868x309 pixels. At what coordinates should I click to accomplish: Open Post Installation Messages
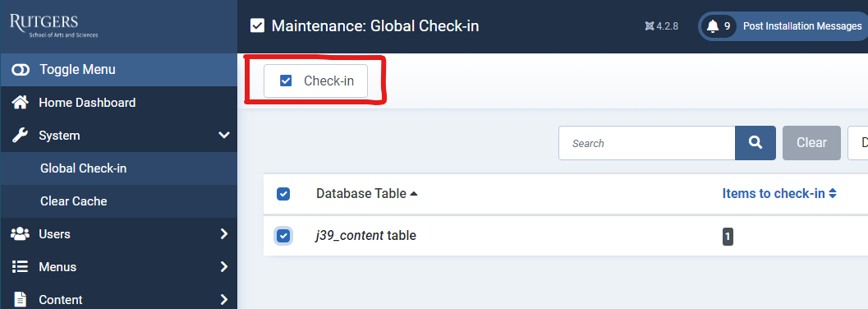pyautogui.click(x=802, y=26)
